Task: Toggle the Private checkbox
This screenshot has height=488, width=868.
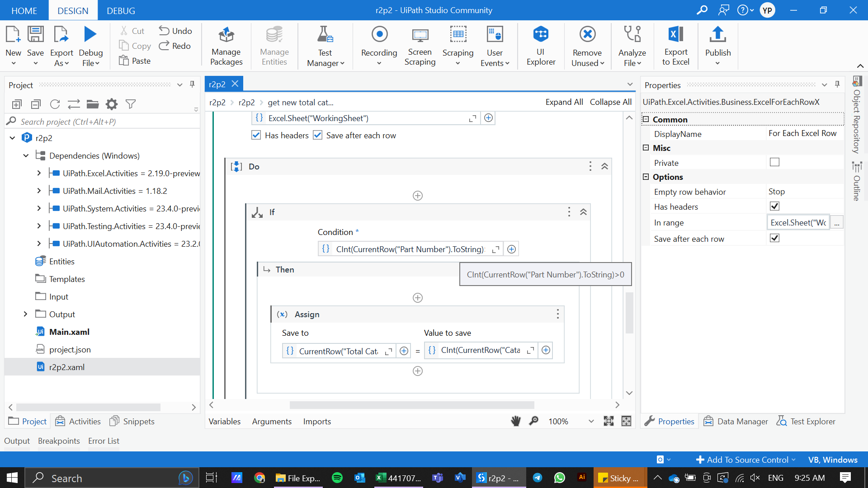Action: tap(774, 162)
